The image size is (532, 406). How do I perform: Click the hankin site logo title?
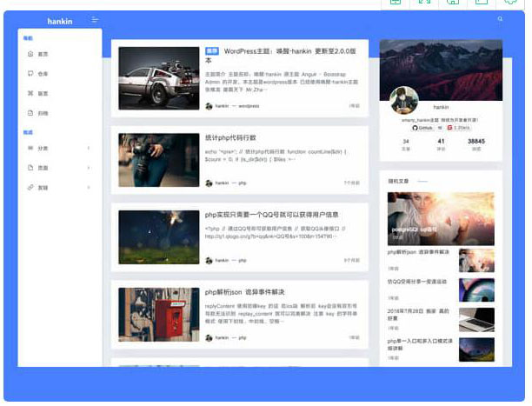(60, 19)
